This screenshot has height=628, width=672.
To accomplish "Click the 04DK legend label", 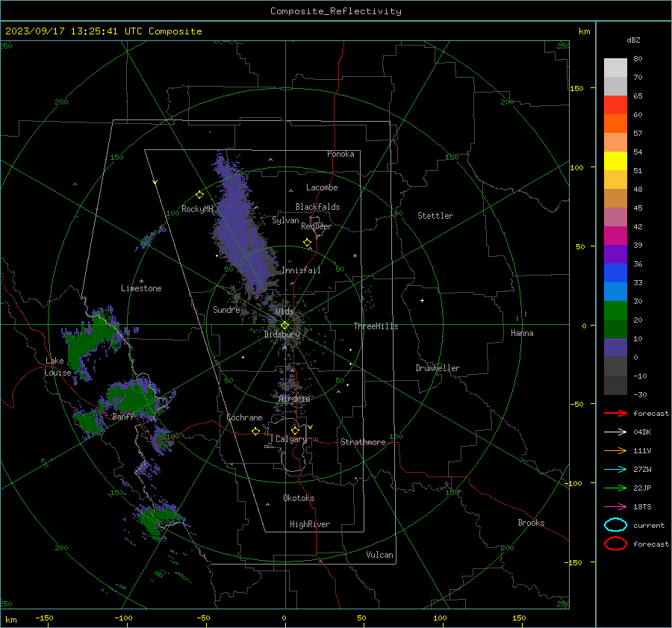I will [x=642, y=432].
